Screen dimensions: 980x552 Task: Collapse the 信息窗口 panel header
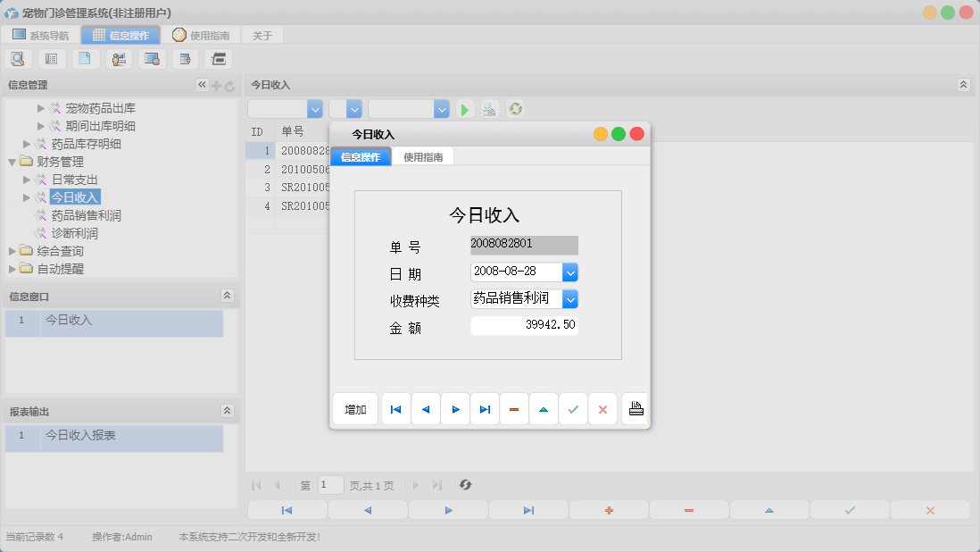[228, 295]
